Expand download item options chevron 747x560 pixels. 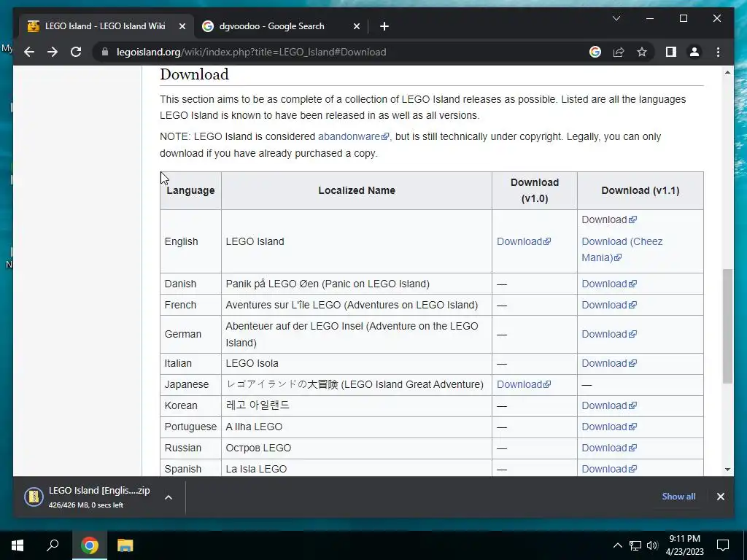click(x=169, y=497)
